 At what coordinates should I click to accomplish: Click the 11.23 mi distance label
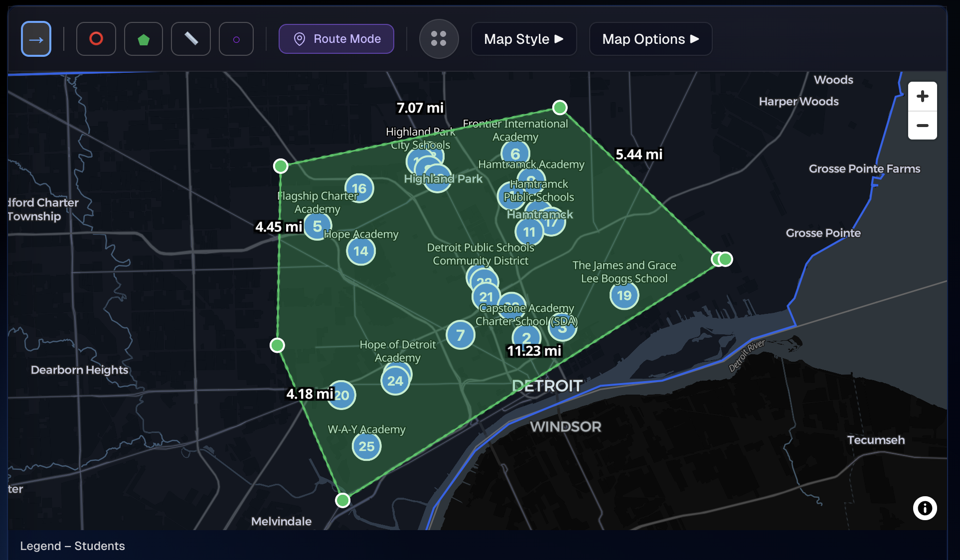533,351
